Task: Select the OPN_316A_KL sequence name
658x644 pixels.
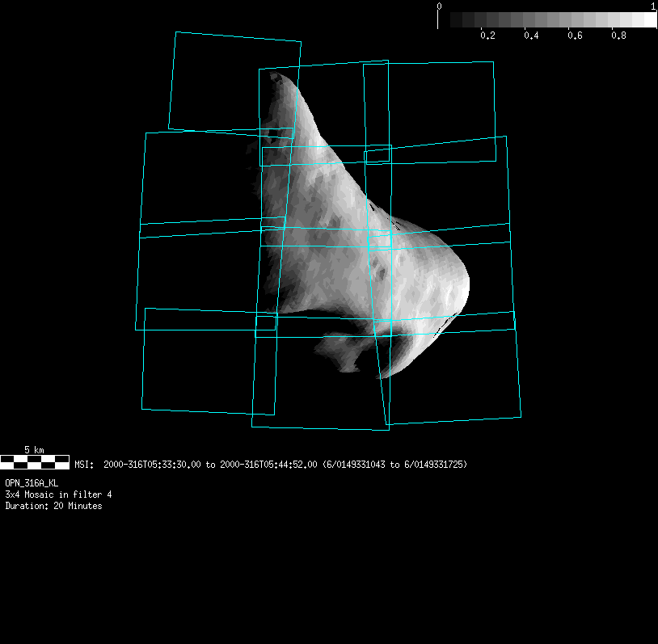Action: click(x=32, y=483)
